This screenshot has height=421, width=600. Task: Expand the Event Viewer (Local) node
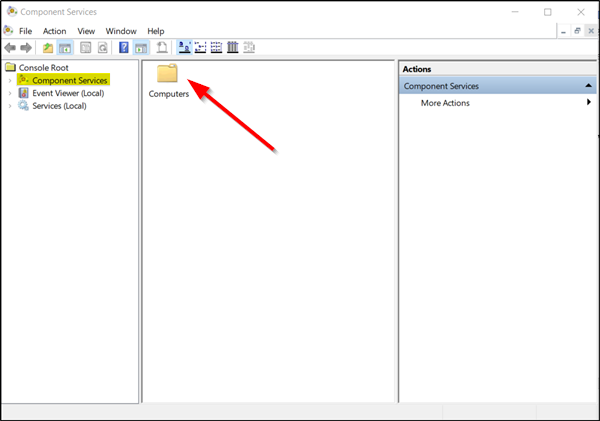10,93
